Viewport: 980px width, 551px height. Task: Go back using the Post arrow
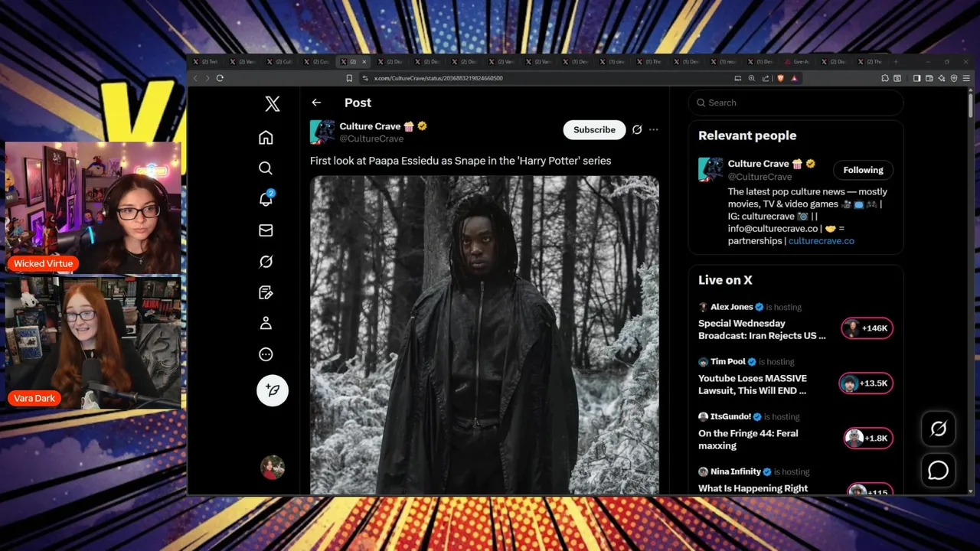click(x=316, y=103)
